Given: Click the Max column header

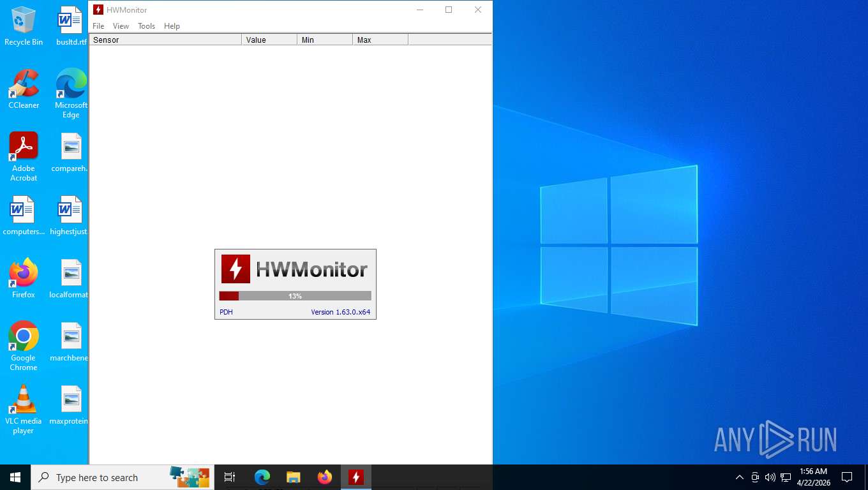Looking at the screenshot, I should [380, 40].
